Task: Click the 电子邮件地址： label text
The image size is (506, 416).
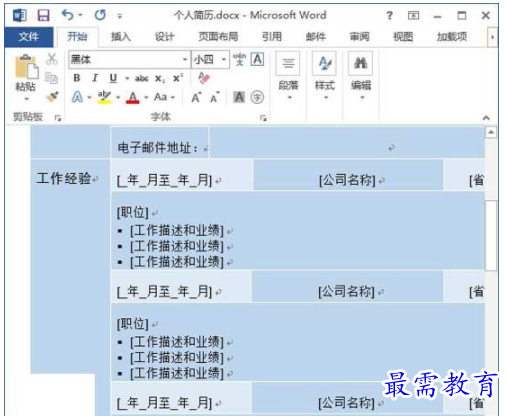Action: [x=158, y=148]
